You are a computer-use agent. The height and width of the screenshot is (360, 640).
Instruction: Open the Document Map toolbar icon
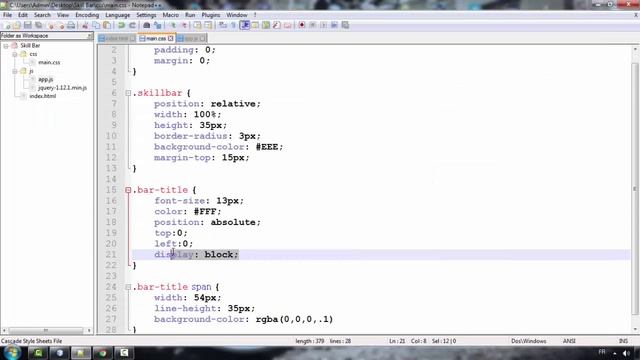tap(266, 25)
